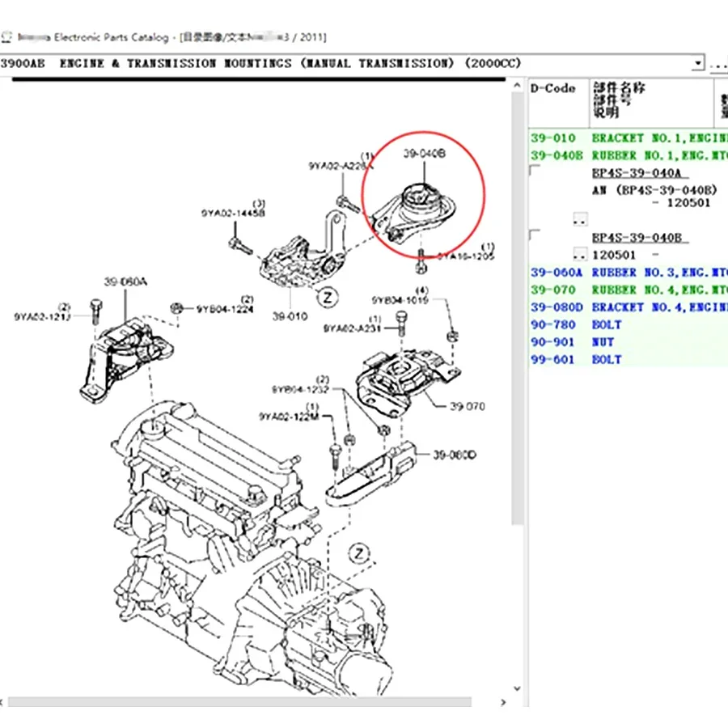The height and width of the screenshot is (728, 728).
Task: Click ellipsis button below AN (BP4S-39-040B) note
Action: tap(580, 219)
